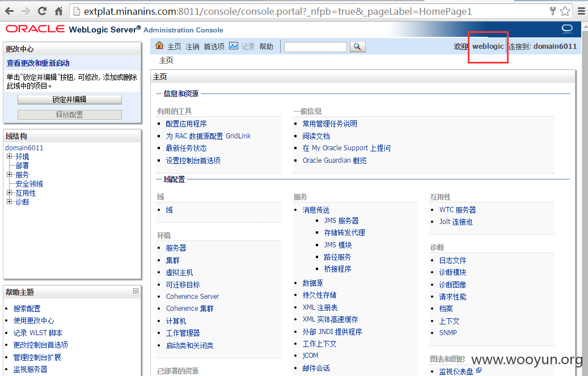The height and width of the screenshot is (376, 588).
Task: Open 搜索配置 help topic
Action: (x=27, y=309)
